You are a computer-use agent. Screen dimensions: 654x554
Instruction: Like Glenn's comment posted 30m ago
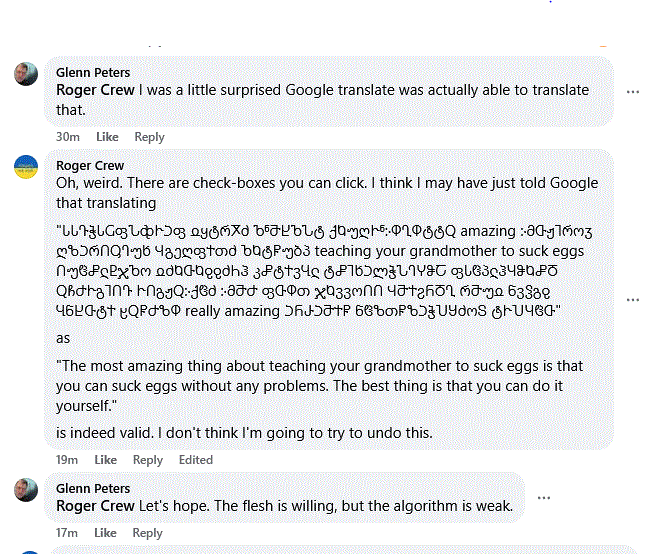click(x=107, y=137)
